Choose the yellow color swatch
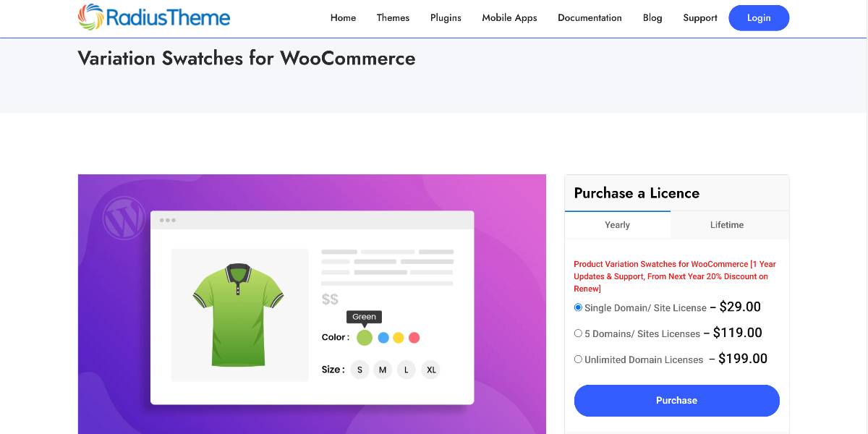This screenshot has width=868, height=434. 399,337
